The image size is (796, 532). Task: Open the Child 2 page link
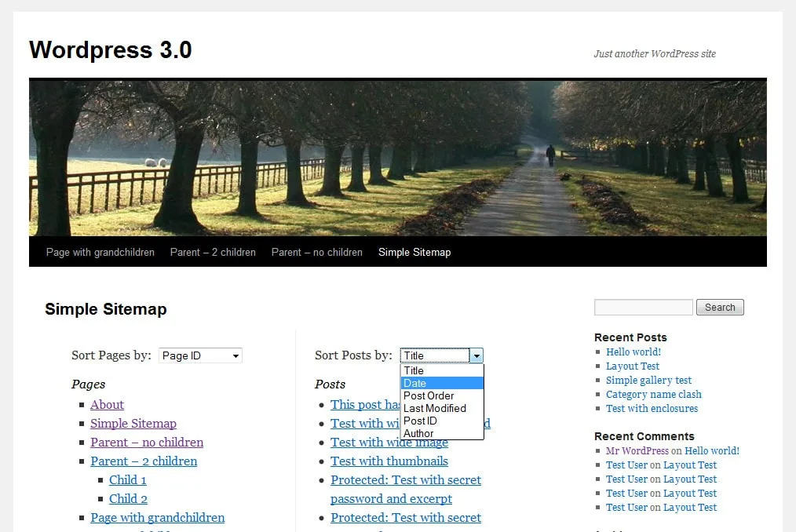128,498
